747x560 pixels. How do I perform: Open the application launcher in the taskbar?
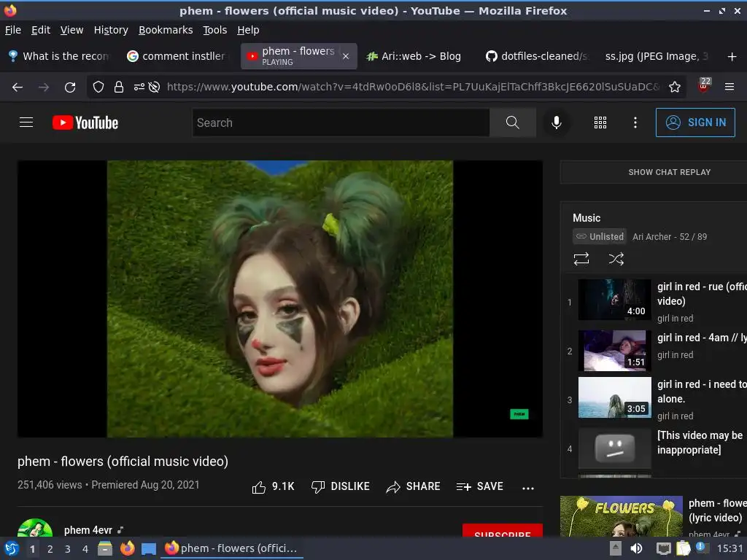click(x=12, y=548)
